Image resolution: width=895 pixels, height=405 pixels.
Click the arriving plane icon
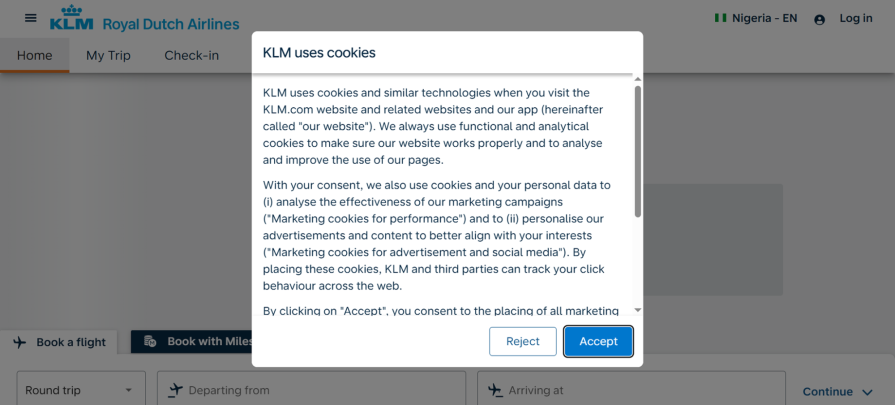pos(495,390)
